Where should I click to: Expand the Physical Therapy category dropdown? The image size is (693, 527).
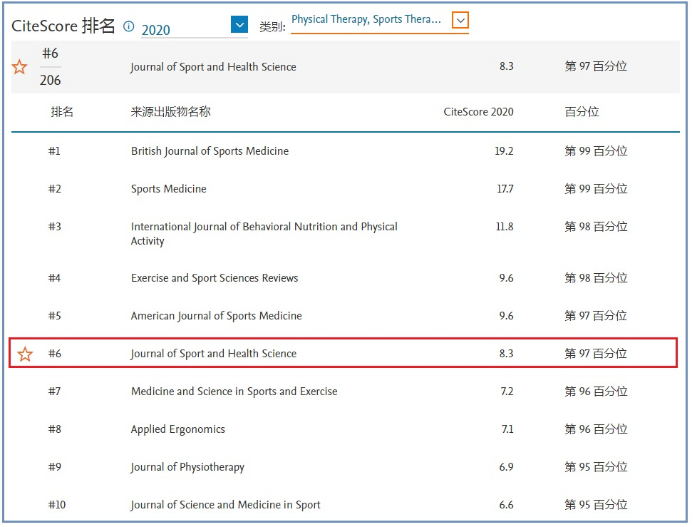point(459,20)
